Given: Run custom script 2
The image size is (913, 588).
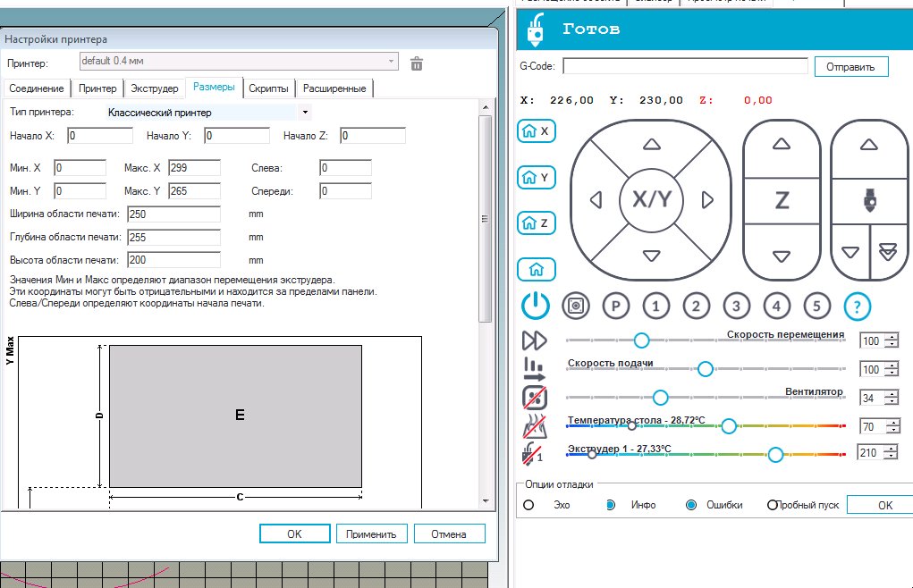Looking at the screenshot, I should tap(697, 306).
